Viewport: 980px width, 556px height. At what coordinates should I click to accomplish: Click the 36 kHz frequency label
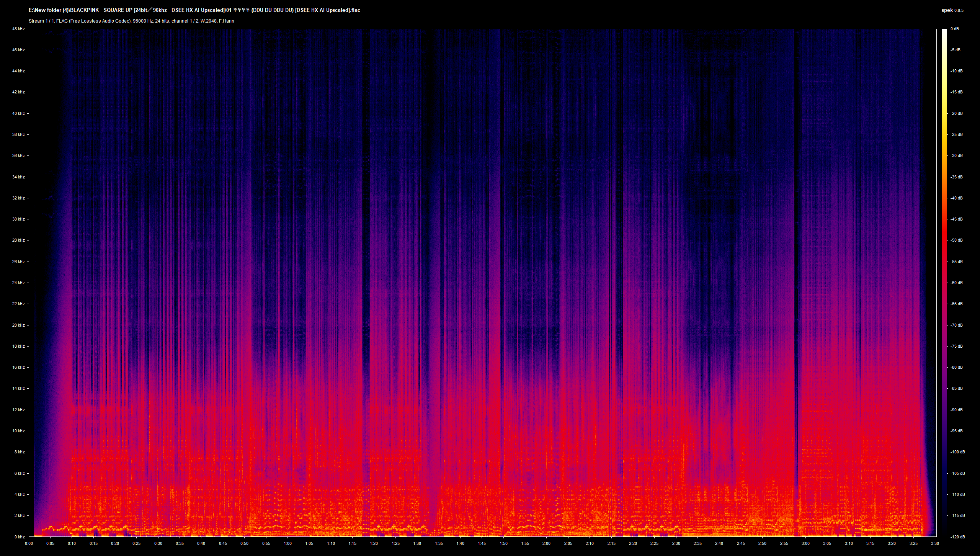(x=18, y=155)
